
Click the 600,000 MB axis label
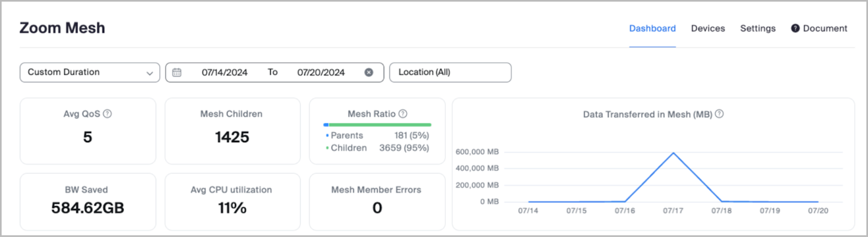476,152
